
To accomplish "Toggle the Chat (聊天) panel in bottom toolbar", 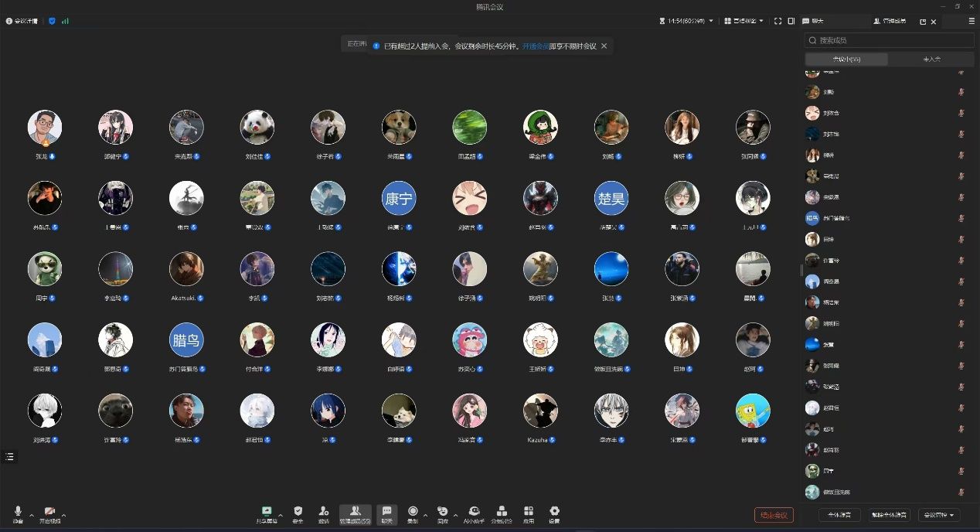I will click(x=386, y=513).
